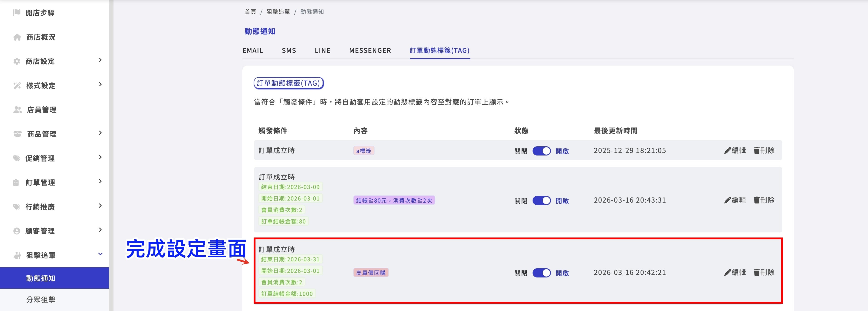The width and height of the screenshot is (868, 311).
Task: Click the 高單價回購 pink tag label
Action: [371, 273]
